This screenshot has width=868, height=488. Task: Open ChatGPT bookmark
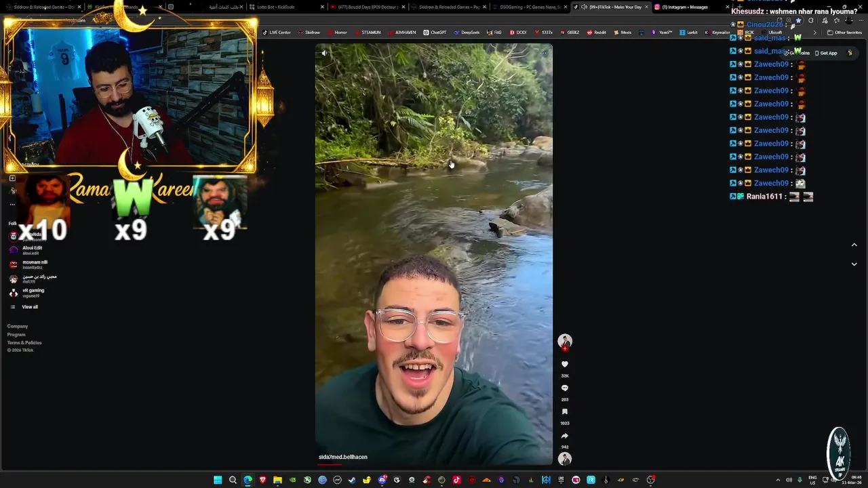(435, 33)
